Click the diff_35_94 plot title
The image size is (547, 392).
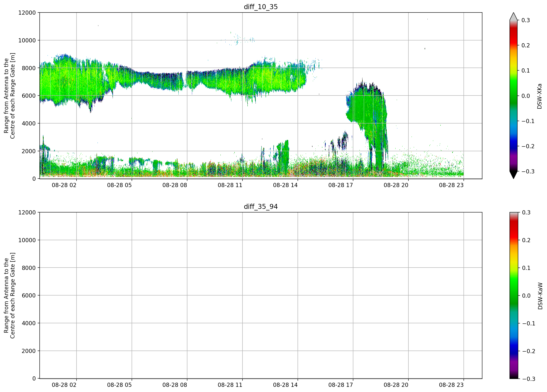261,207
